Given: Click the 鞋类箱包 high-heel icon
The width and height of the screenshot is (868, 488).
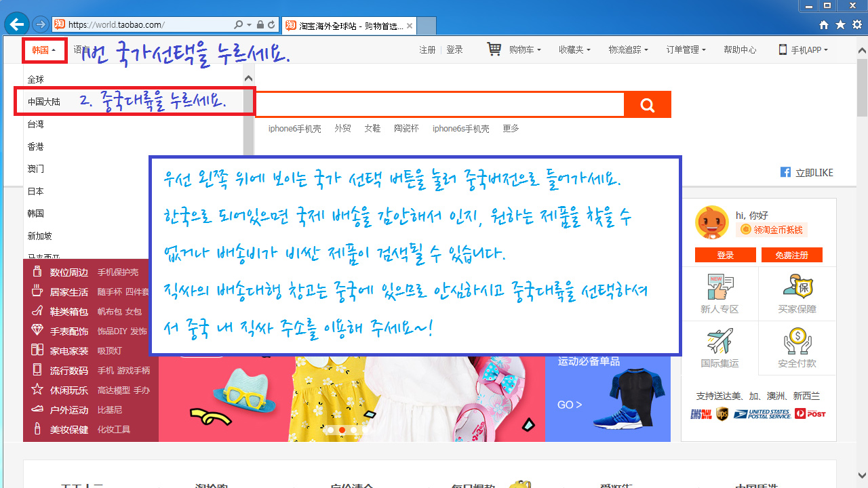Looking at the screenshot, I should click(37, 311).
